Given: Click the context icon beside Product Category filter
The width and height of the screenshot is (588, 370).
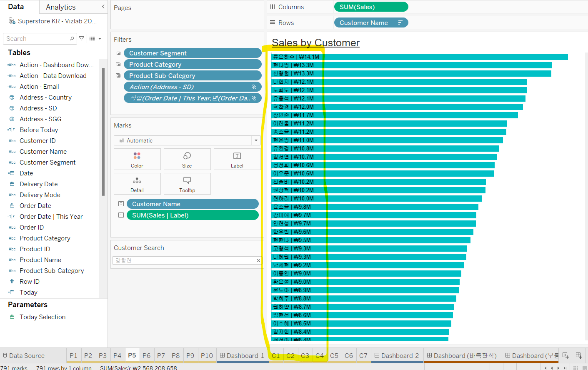Looking at the screenshot, I should click(x=118, y=64).
